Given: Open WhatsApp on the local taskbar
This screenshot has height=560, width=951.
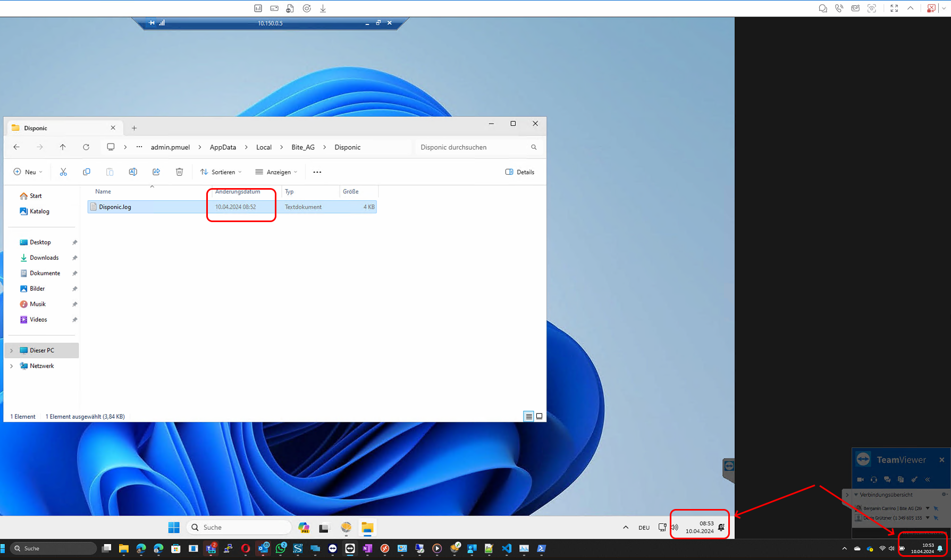Looking at the screenshot, I should click(x=281, y=548).
